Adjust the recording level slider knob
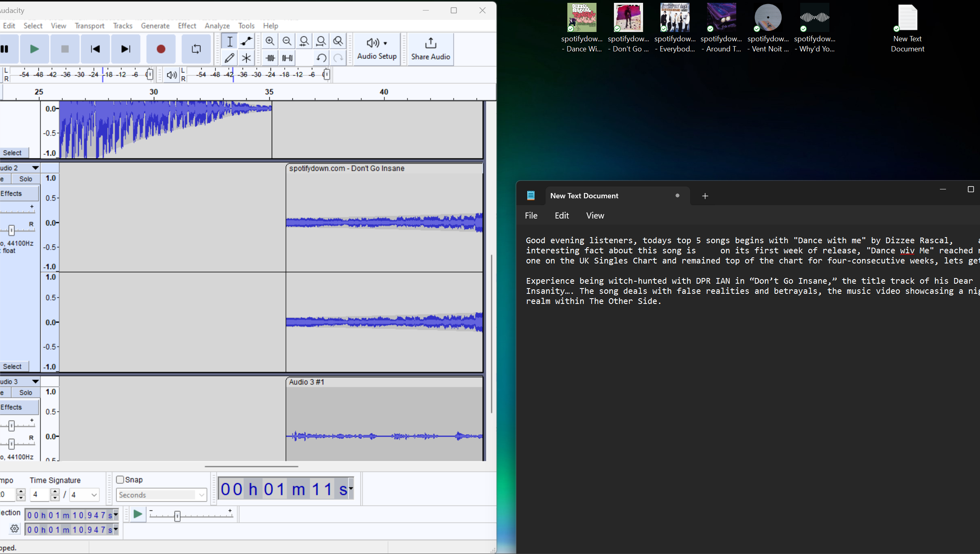980x554 pixels. [x=149, y=74]
